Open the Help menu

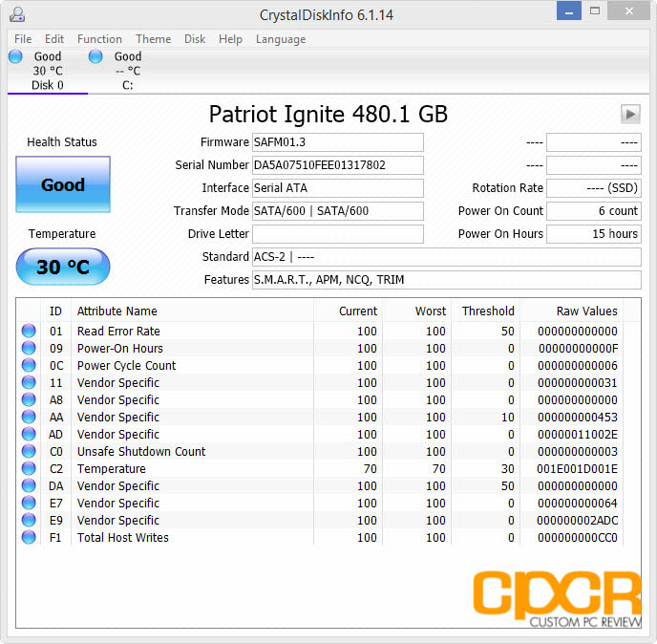tap(230, 39)
